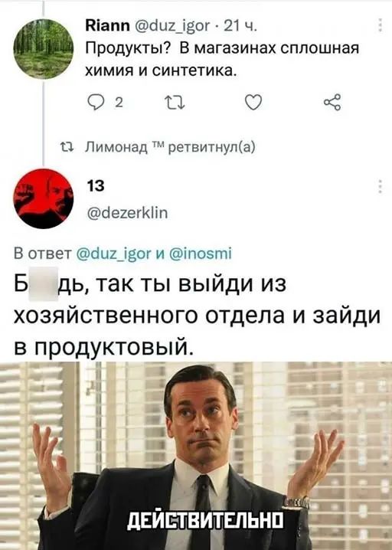This screenshot has width=392, height=550.
Task: Retweet Riann's tweet using the retweet icon
Action: point(175,103)
